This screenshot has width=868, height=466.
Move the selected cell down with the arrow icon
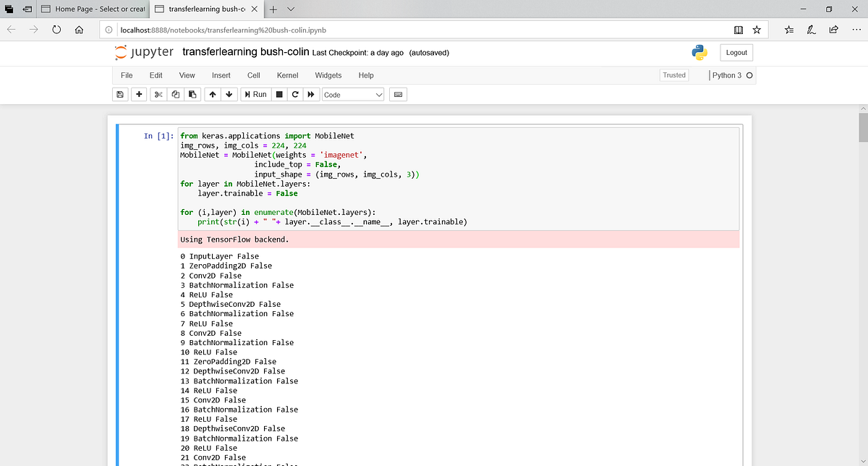click(x=229, y=94)
